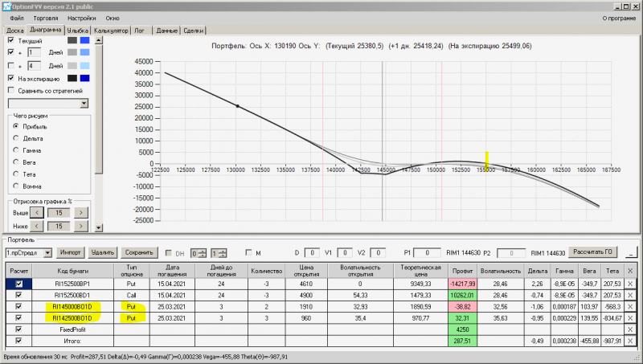This screenshot has width=643, height=364.
Task: Uncheck the Текущий checkbox
Action: (11, 40)
